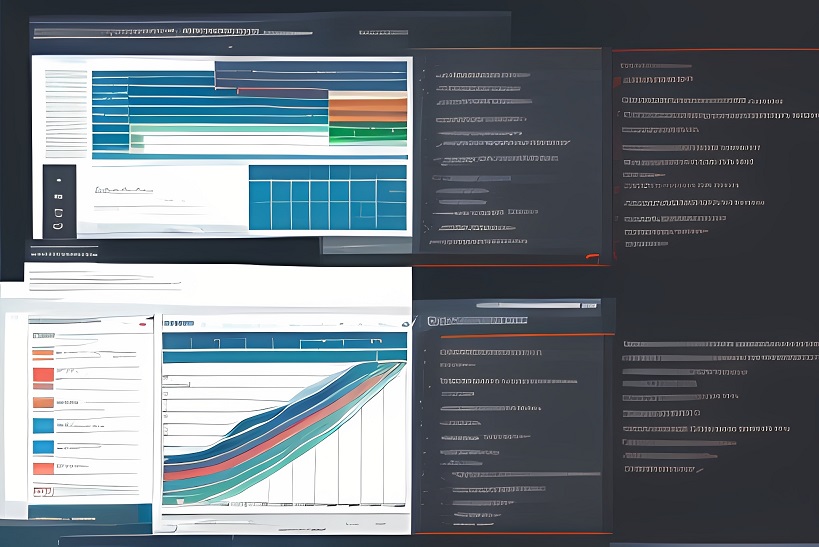Viewport: 819px width, 547px height.
Task: Click the underlined text link in the upper dashboard
Action: 123,189
